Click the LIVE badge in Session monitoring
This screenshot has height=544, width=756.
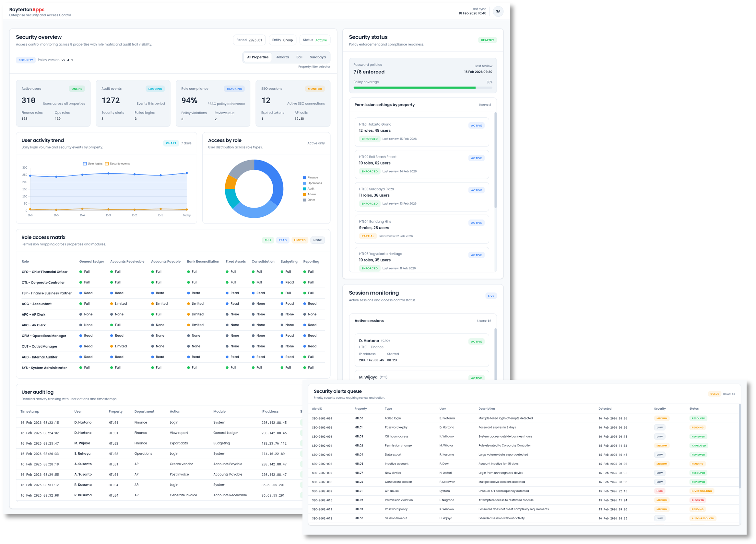(490, 296)
